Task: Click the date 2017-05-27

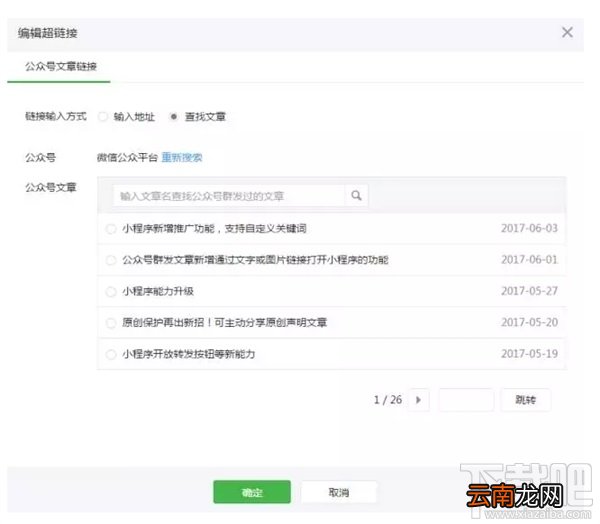Action: coord(529,291)
